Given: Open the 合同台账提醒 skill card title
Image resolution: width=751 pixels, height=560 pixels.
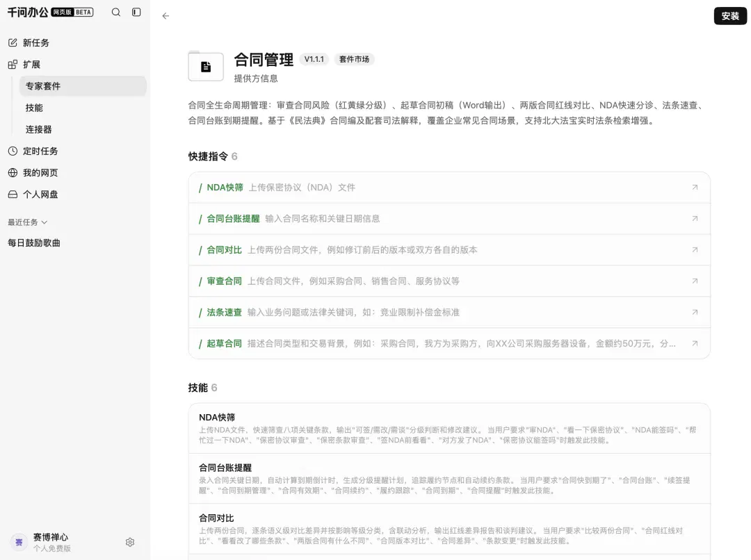Looking at the screenshot, I should pyautogui.click(x=225, y=467).
